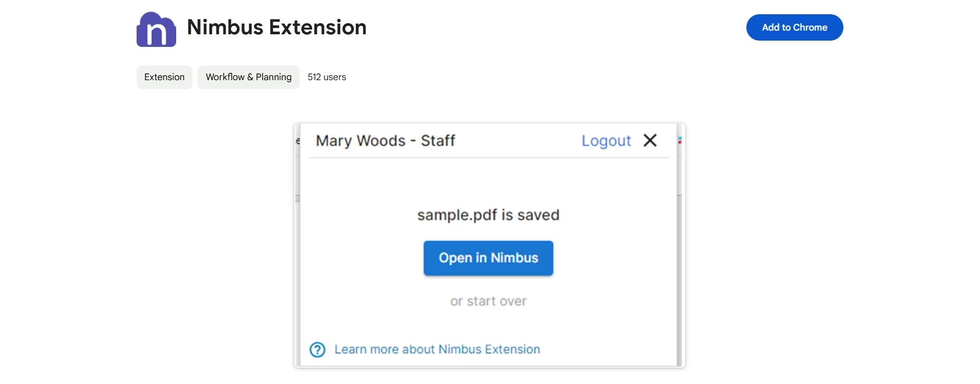This screenshot has width=980, height=384.
Task: Open the Workflow & Planning category
Action: (x=248, y=77)
